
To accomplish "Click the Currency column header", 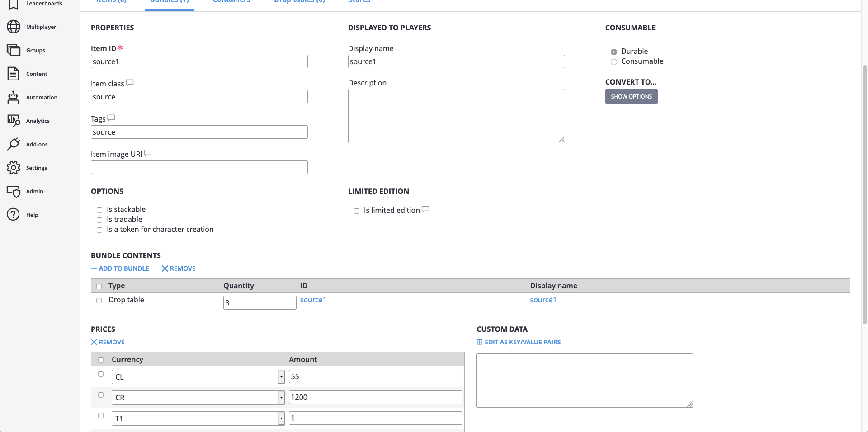I will coord(127,359).
